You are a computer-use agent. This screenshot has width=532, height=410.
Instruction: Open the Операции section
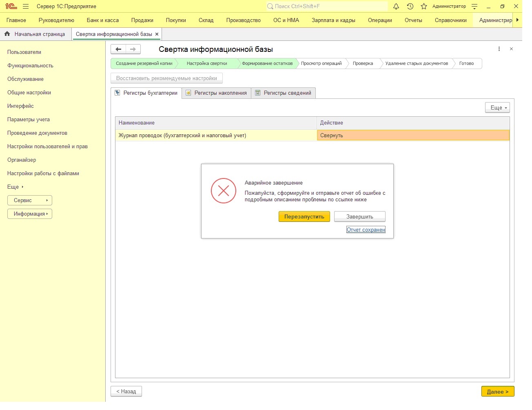coord(380,20)
